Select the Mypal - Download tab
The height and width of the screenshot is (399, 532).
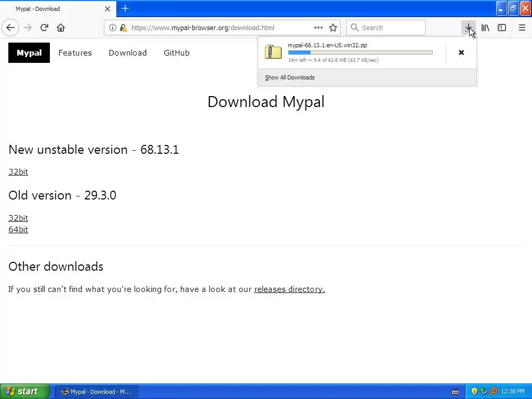point(58,9)
